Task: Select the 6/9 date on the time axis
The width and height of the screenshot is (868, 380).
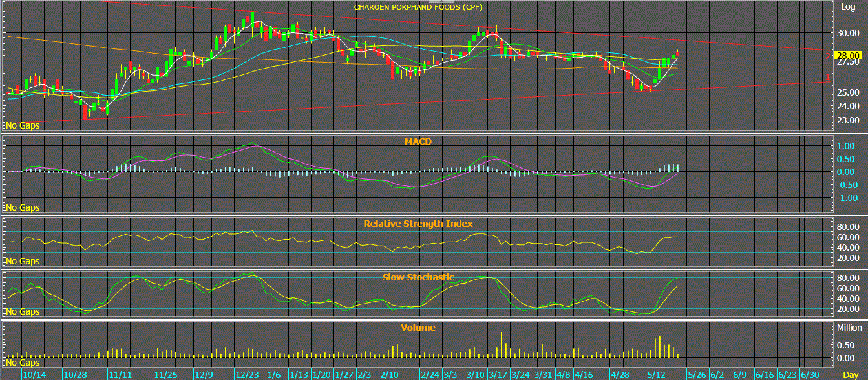Action: coord(740,375)
